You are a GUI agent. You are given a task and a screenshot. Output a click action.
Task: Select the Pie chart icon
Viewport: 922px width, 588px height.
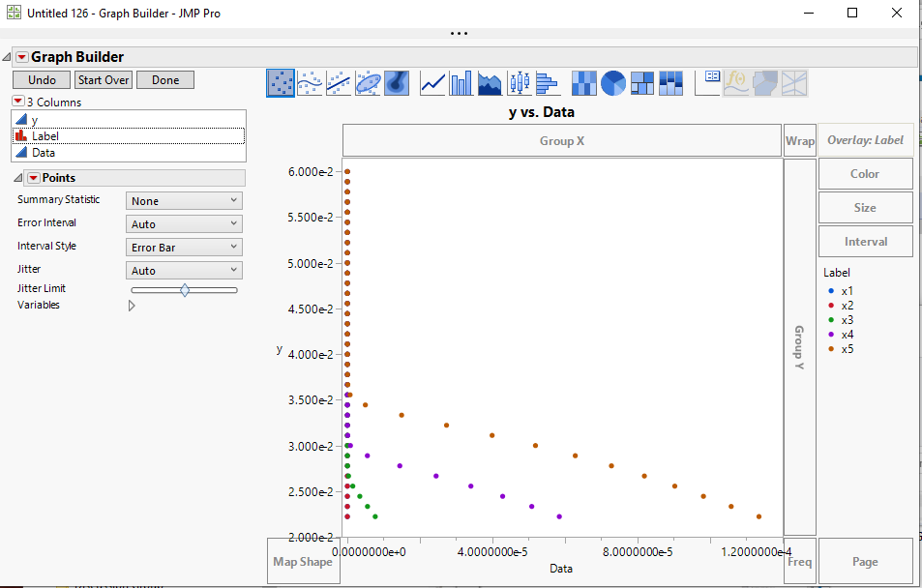point(612,83)
